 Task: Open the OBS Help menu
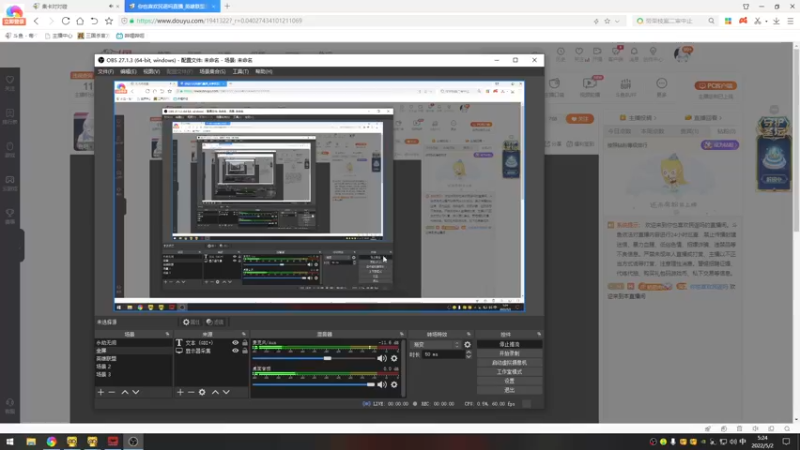pos(264,71)
